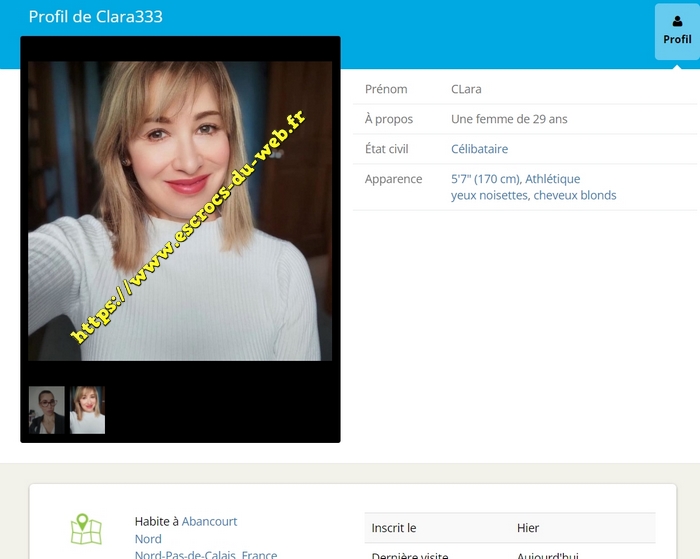Select the first thumbnail with glasses

[46, 410]
